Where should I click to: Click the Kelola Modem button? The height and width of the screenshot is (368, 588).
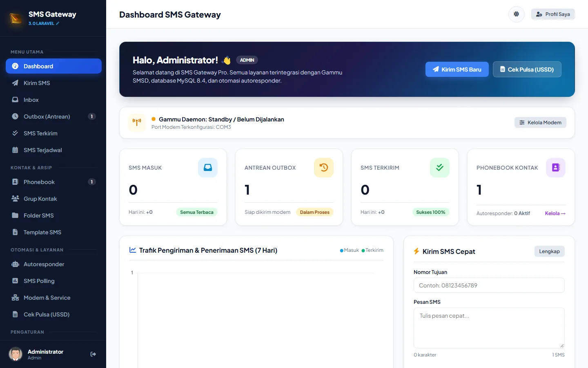(540, 123)
